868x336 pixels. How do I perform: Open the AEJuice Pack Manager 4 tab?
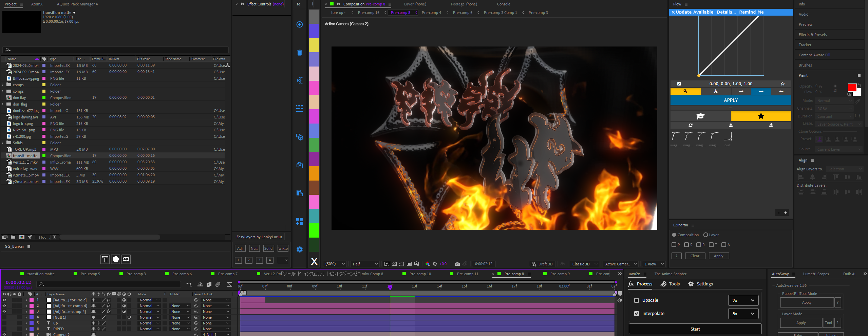coord(77,4)
